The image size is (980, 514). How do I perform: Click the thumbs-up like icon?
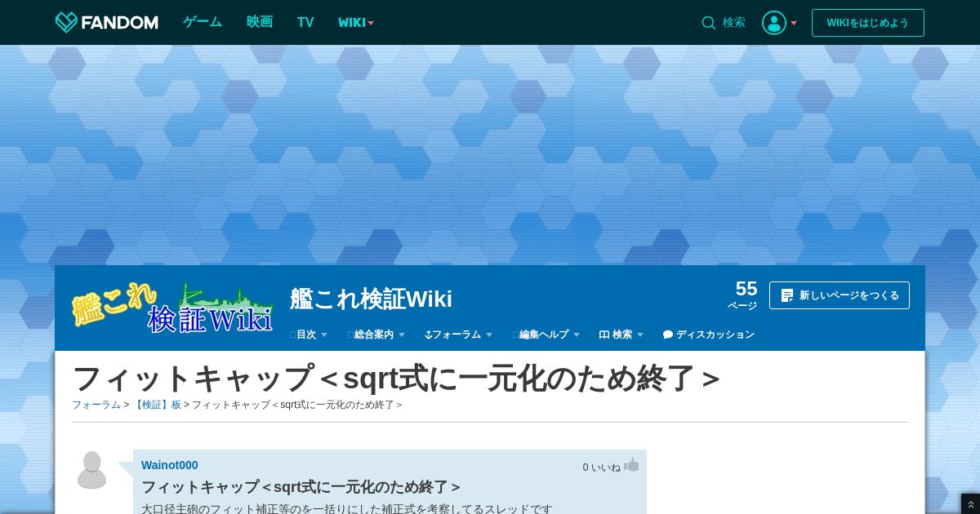[x=631, y=465]
